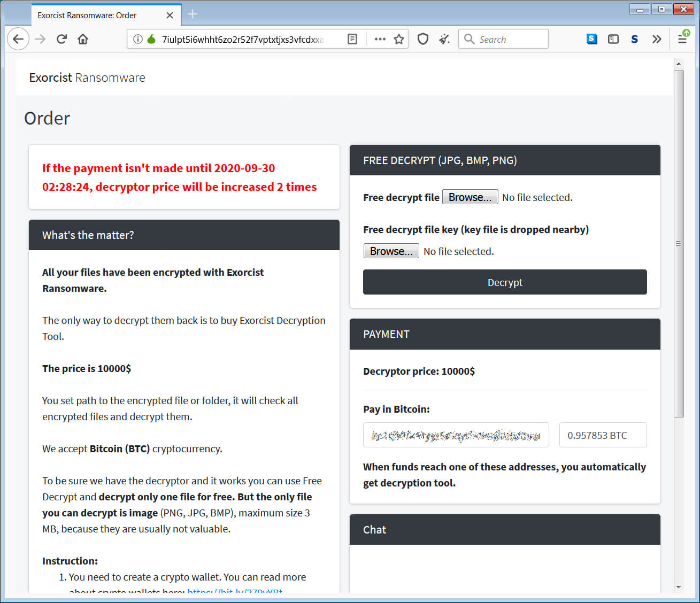Bookmark this page with star icon

pos(399,39)
